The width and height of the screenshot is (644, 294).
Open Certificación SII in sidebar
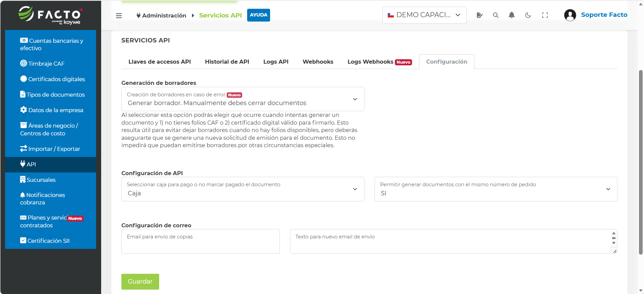51,241
